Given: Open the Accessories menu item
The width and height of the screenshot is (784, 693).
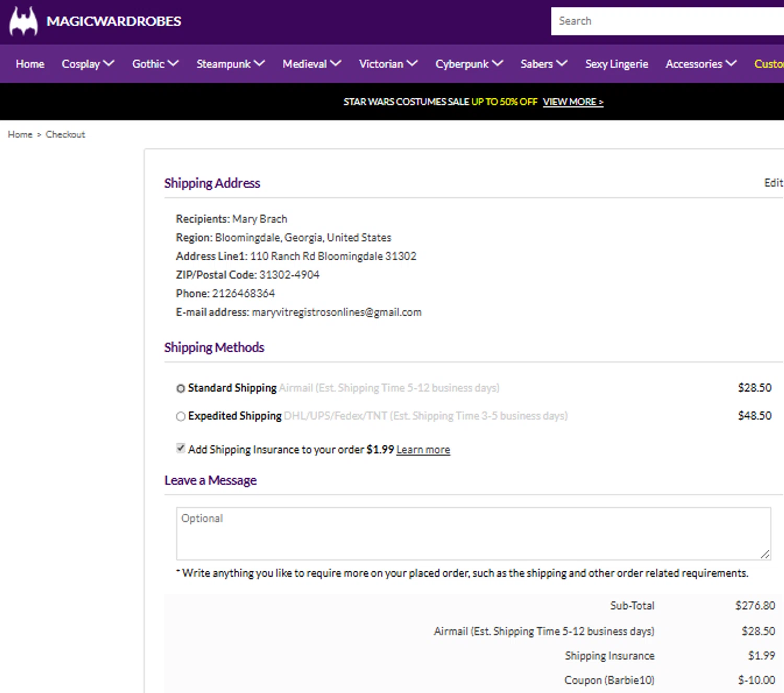Looking at the screenshot, I should (x=694, y=64).
